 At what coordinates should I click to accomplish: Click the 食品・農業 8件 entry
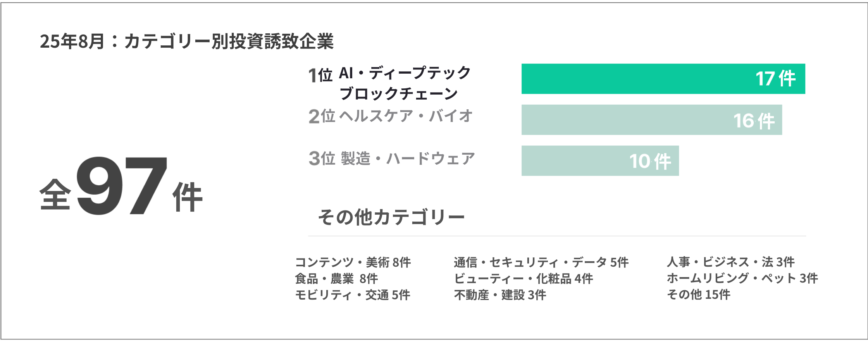click(336, 279)
